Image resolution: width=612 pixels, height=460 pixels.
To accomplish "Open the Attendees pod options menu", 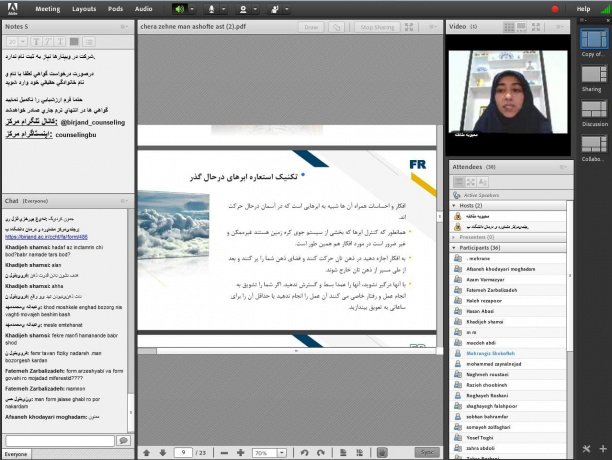I will click(563, 167).
